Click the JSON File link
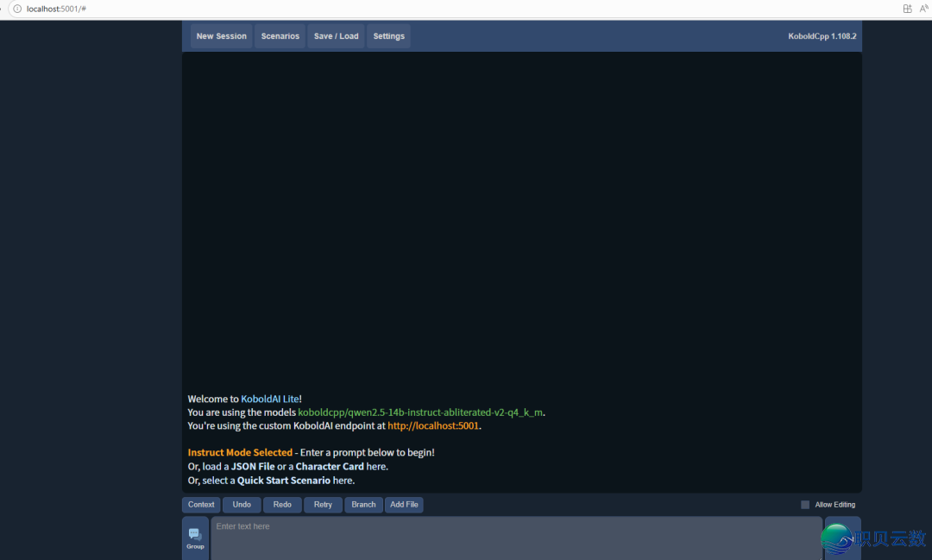Screen dimensions: 932x560 [253, 467]
